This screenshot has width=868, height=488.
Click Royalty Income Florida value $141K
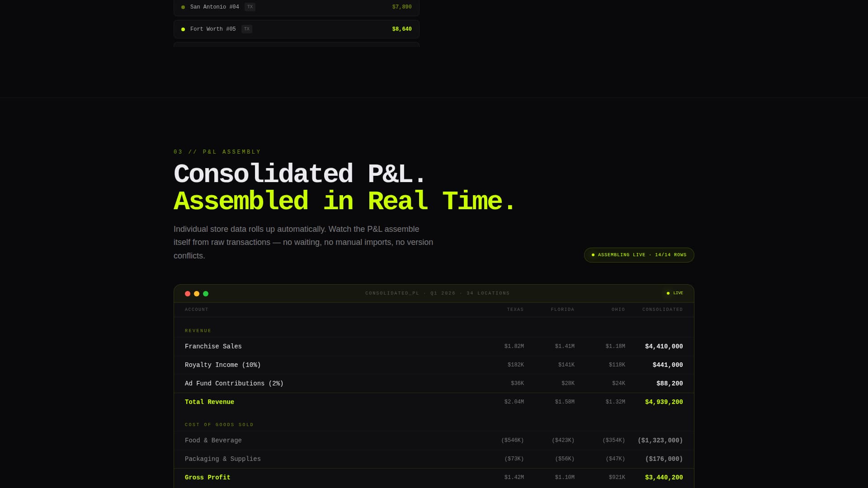[566, 365]
